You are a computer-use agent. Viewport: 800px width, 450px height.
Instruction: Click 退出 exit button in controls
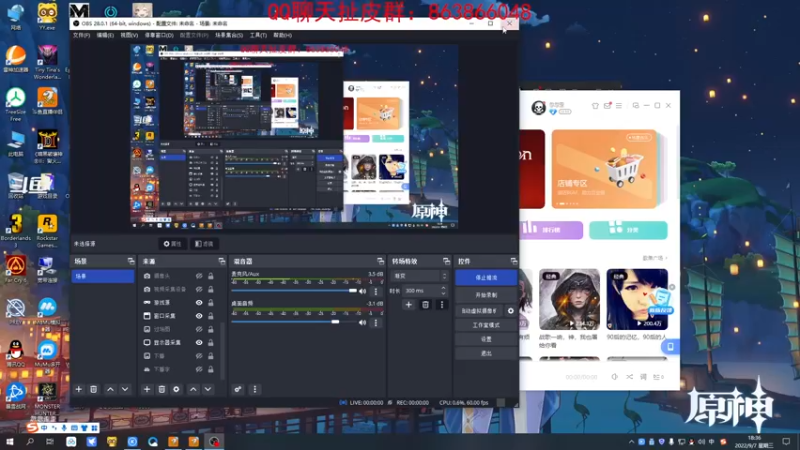(x=486, y=354)
